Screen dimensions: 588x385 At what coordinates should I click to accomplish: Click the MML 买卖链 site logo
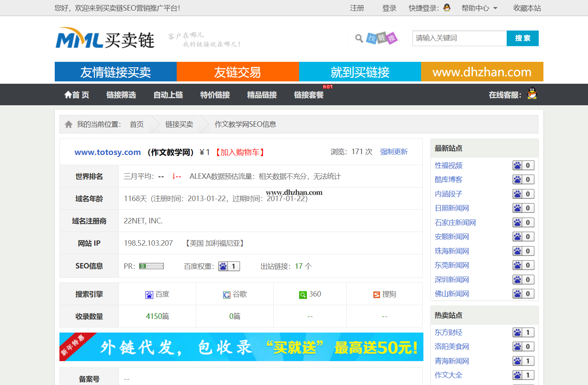[x=105, y=38]
